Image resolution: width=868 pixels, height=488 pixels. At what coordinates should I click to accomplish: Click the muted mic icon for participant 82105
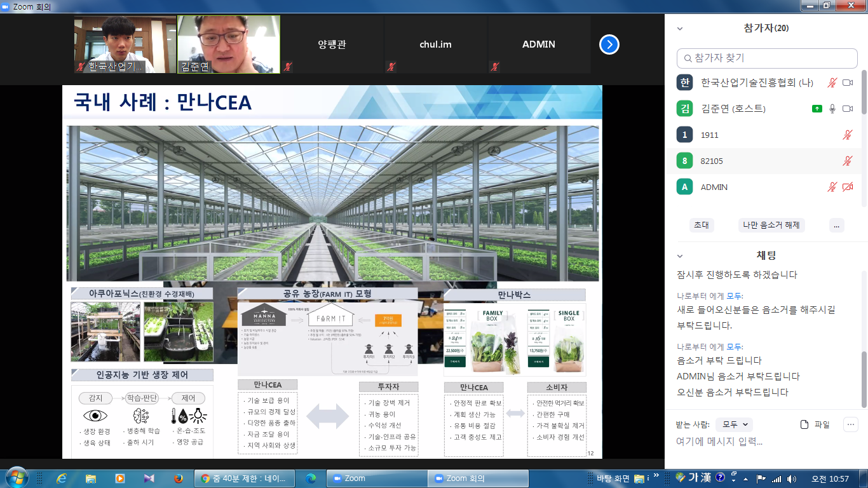(847, 161)
